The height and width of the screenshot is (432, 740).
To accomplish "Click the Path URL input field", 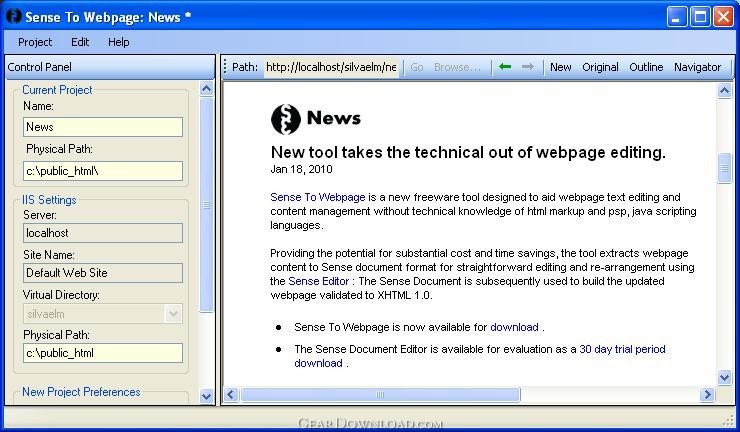I will point(331,67).
